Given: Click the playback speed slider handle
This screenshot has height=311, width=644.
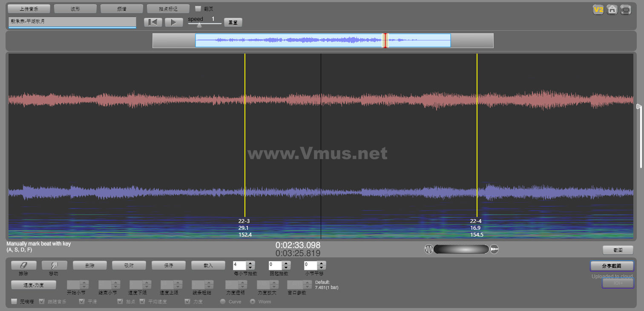Looking at the screenshot, I should (x=199, y=25).
